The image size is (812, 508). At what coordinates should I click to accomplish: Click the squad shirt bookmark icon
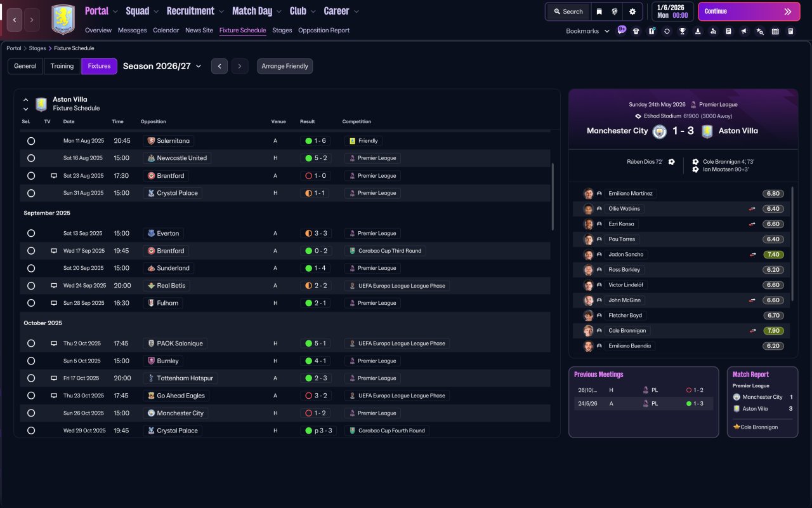[x=636, y=31]
